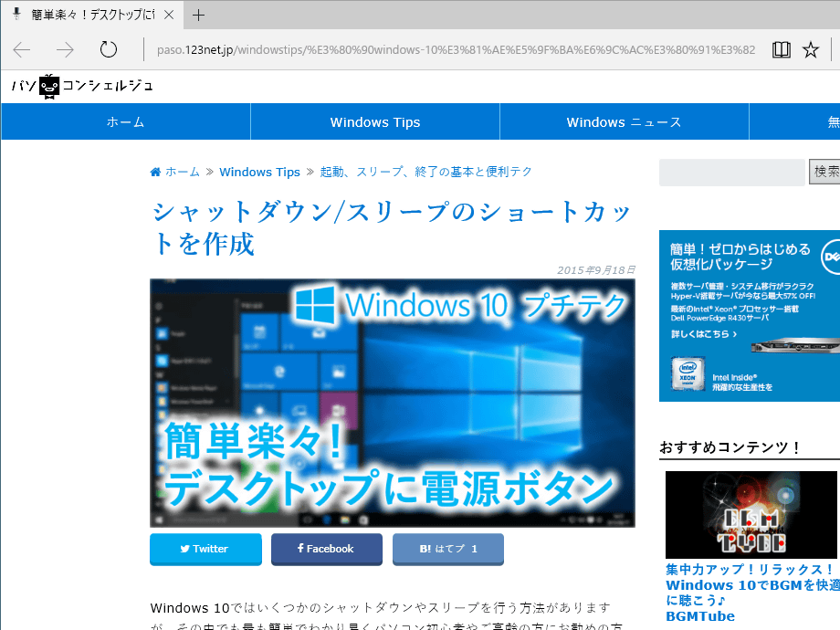
Task: Bookmark with the B! はてブ button
Action: point(448,549)
